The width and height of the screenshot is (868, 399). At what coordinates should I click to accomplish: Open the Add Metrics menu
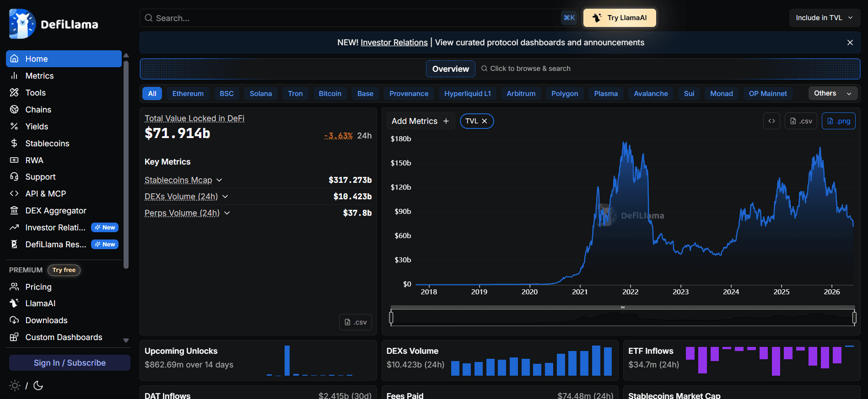point(421,121)
